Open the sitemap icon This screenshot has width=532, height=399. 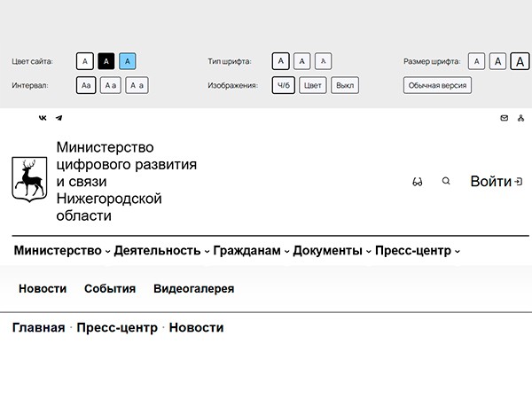520,118
